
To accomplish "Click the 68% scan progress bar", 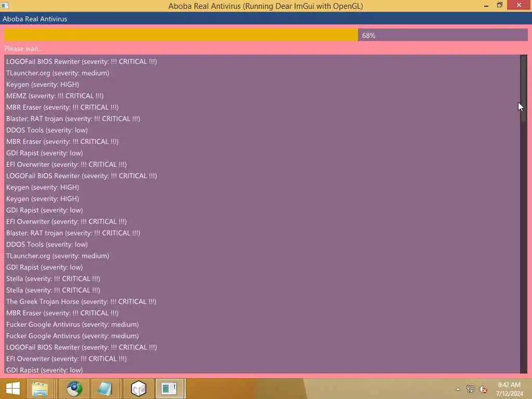I will 265,35.
